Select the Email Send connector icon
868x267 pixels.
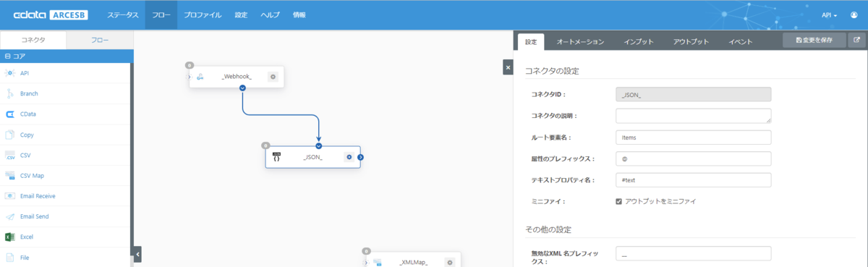[10, 216]
